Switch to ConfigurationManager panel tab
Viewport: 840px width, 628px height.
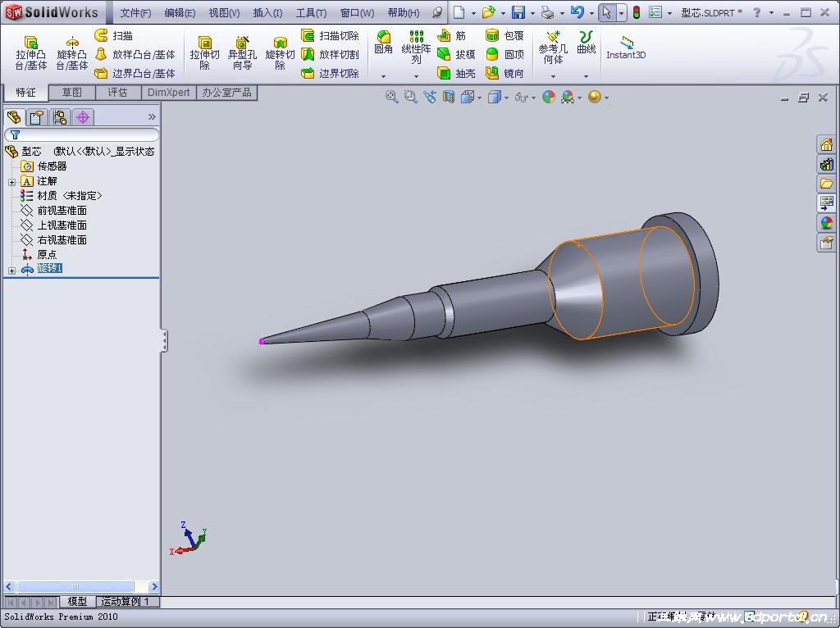(x=59, y=116)
